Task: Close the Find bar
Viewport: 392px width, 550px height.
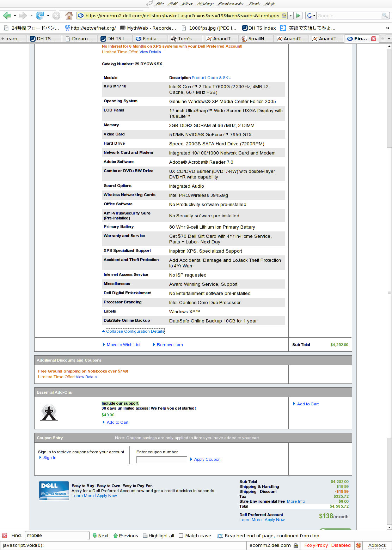Action: pyautogui.click(x=5, y=536)
